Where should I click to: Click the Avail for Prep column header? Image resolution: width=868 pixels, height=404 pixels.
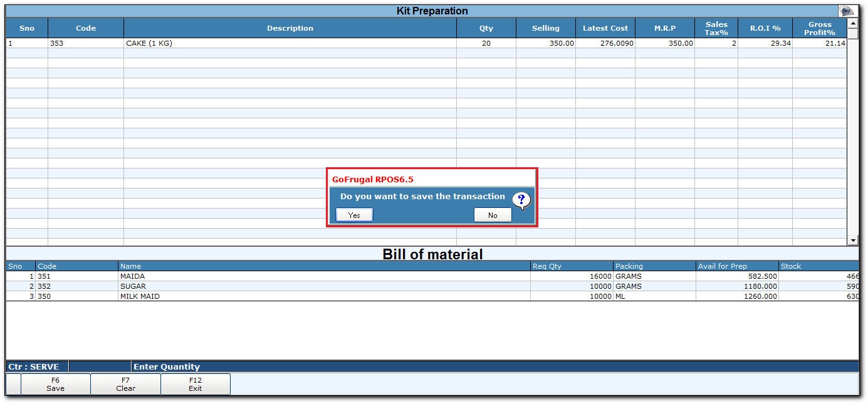tap(737, 266)
